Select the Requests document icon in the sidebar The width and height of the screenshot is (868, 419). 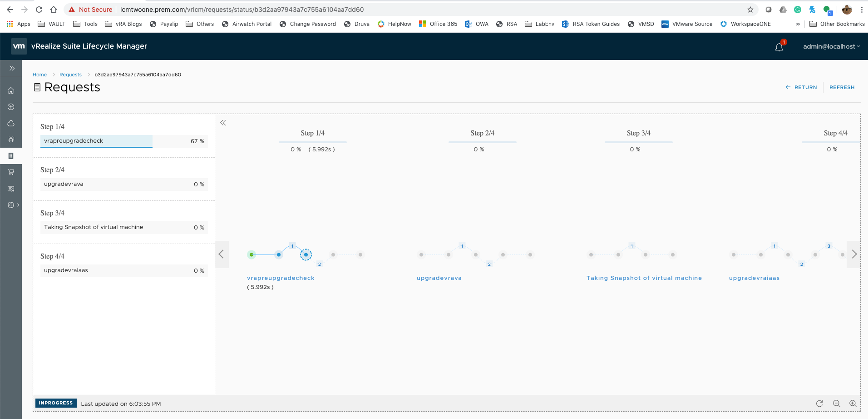[11, 156]
